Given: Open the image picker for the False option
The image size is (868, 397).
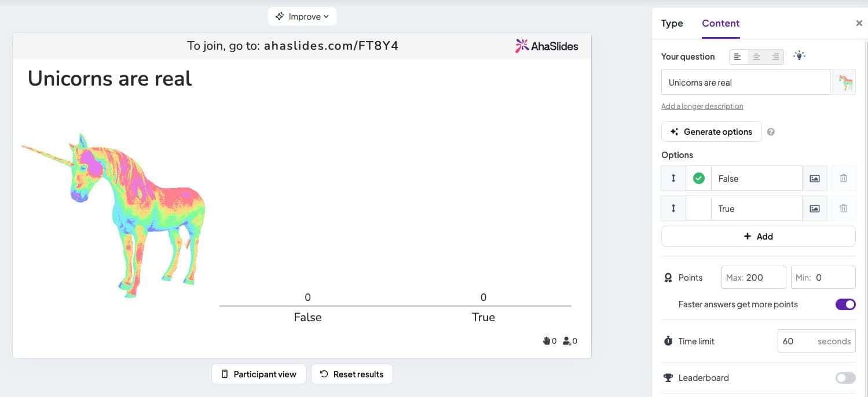Looking at the screenshot, I should point(814,178).
